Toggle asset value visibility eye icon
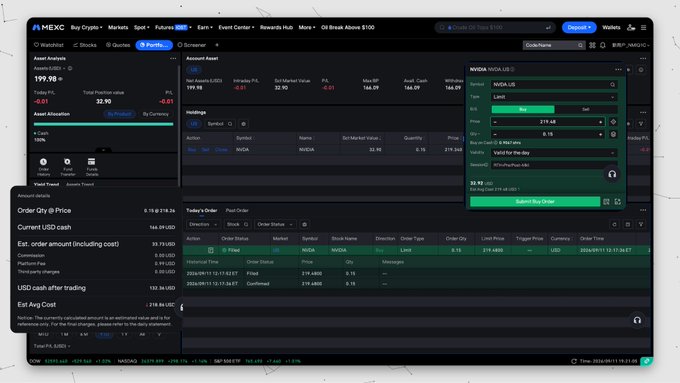Image resolution: width=680 pixels, height=383 pixels. coord(61,79)
